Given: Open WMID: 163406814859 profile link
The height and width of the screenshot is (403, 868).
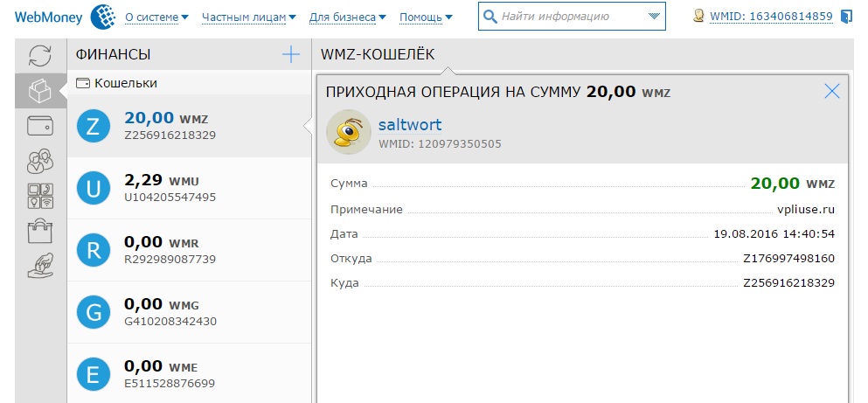Looking at the screenshot, I should point(771,17).
